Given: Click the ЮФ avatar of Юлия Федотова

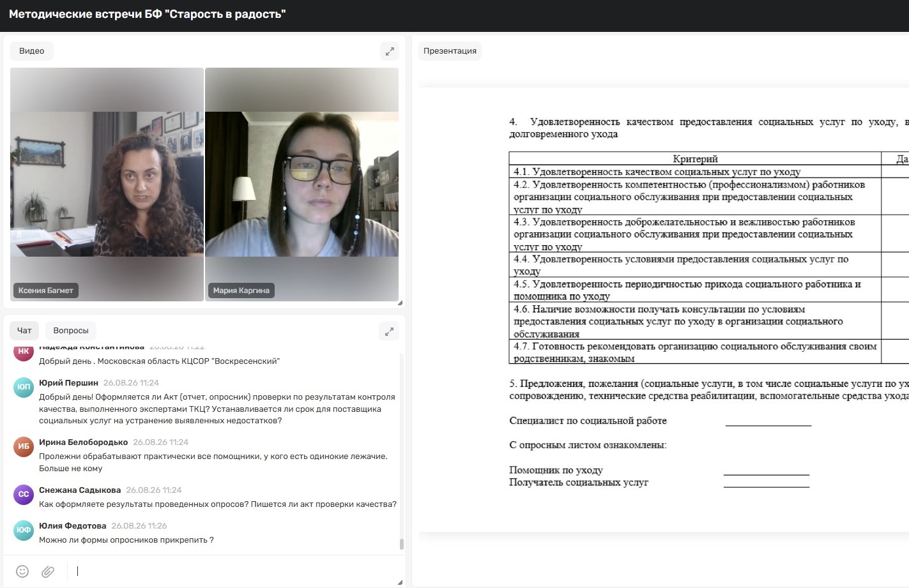Looking at the screenshot, I should pyautogui.click(x=24, y=530).
